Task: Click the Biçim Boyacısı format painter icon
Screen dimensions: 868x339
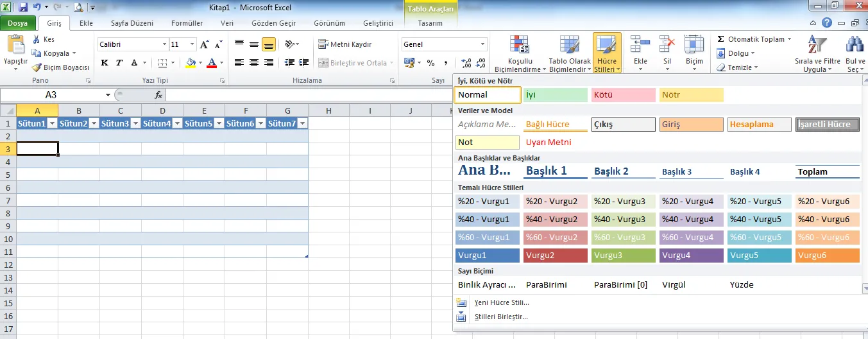Action: [x=37, y=67]
